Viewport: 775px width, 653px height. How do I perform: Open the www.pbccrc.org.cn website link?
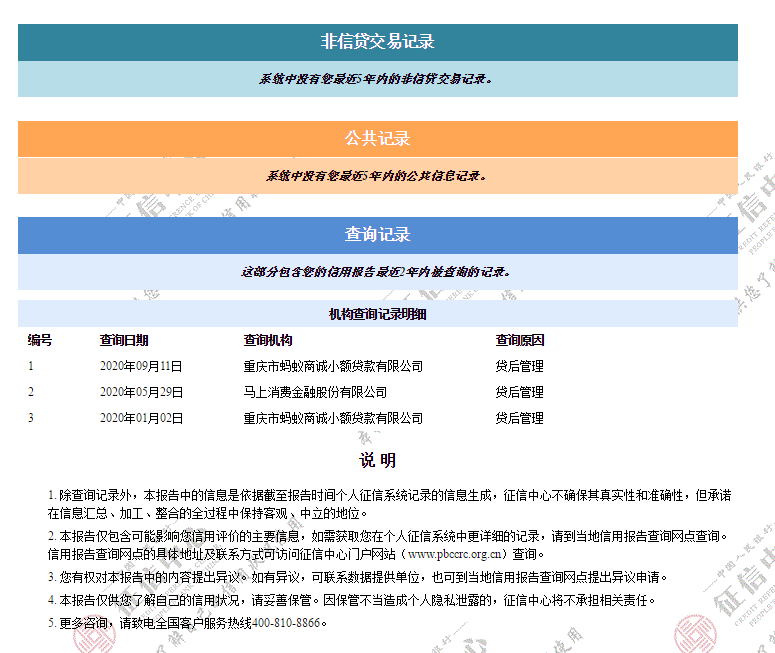pyautogui.click(x=455, y=554)
